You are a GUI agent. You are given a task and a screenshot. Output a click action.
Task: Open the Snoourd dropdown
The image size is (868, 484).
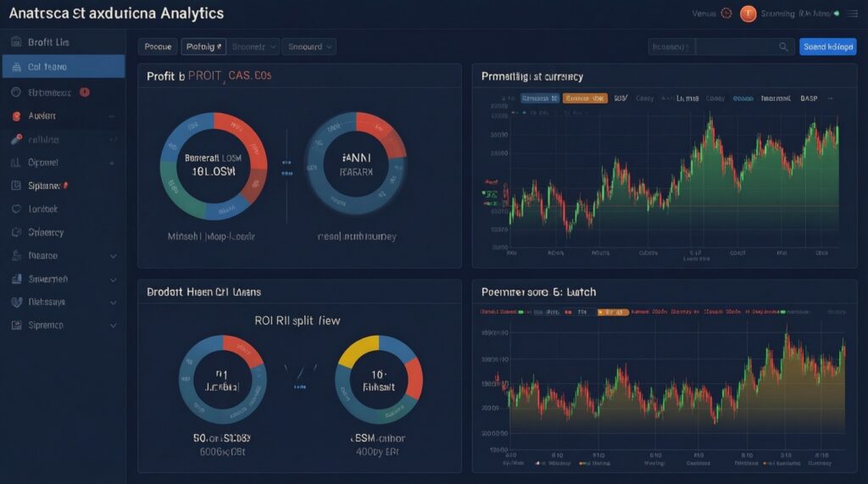click(x=309, y=47)
